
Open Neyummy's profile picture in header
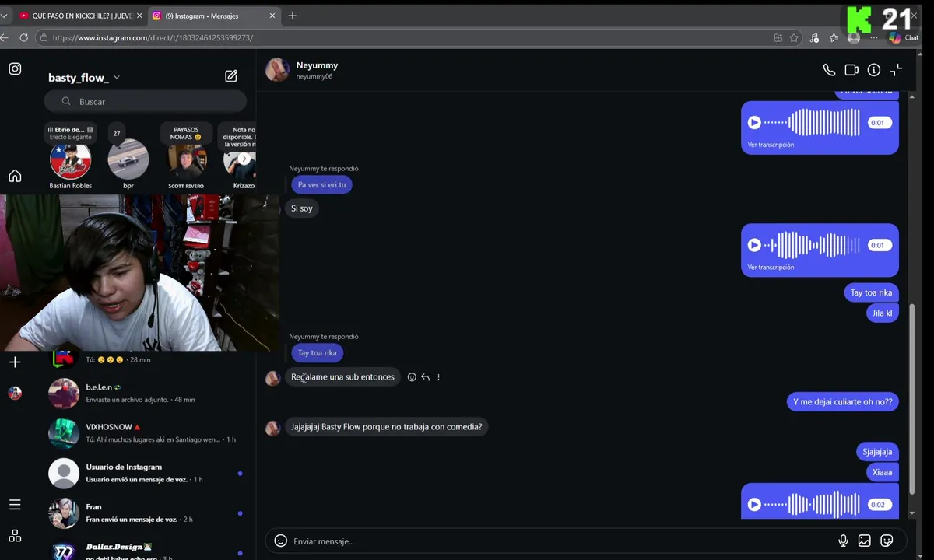277,70
